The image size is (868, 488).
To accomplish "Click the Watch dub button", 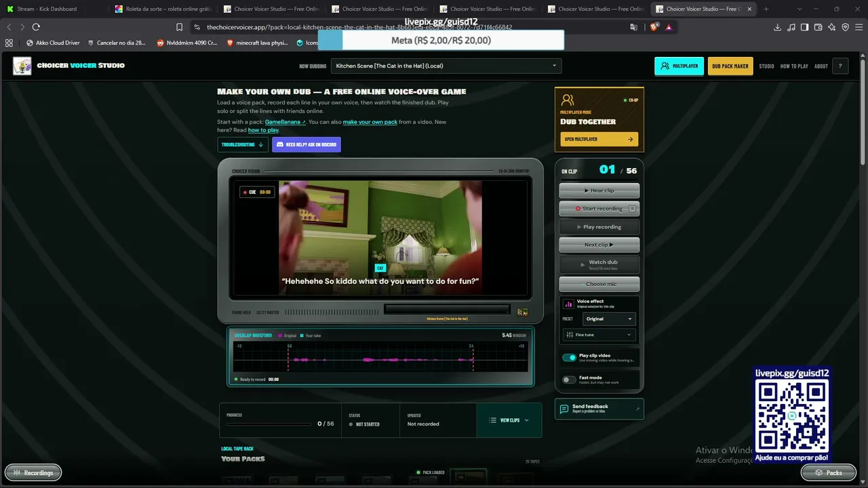I will [599, 264].
